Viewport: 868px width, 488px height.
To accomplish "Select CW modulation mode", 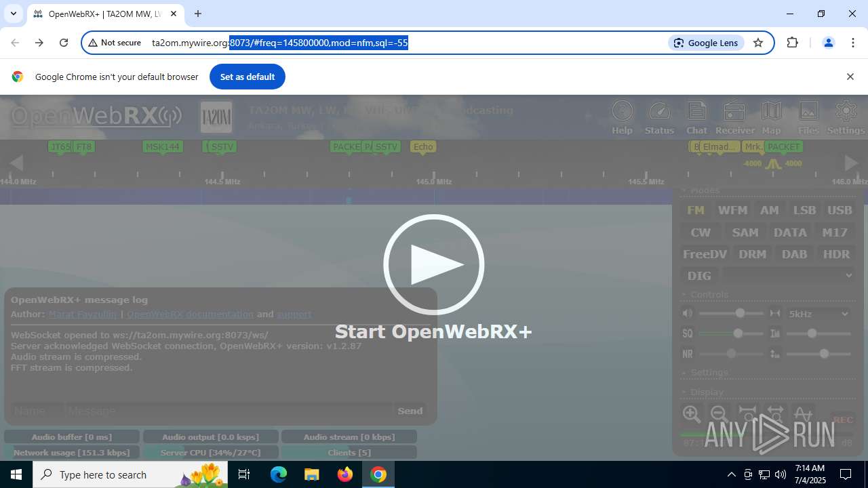I will click(x=701, y=232).
